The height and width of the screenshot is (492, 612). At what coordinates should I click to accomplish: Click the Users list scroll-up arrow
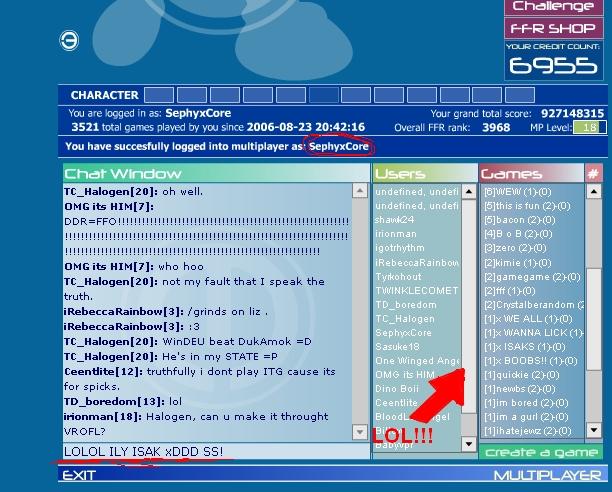[468, 192]
